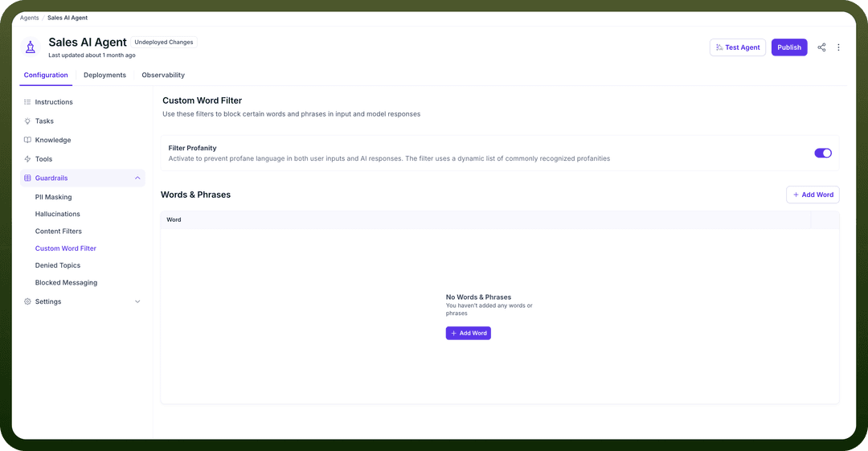This screenshot has height=451, width=868.
Task: Select PII Masking under Guardrails
Action: coord(54,197)
